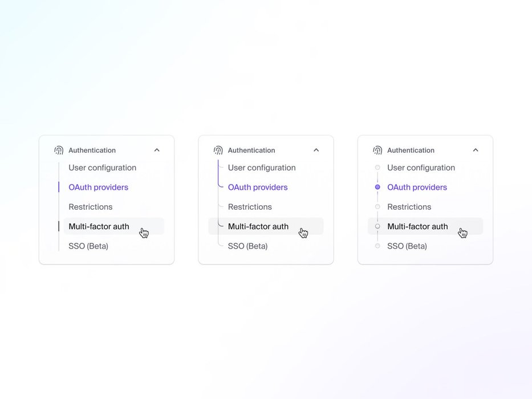Select Multi-factor auth in middle panel

pyautogui.click(x=258, y=226)
